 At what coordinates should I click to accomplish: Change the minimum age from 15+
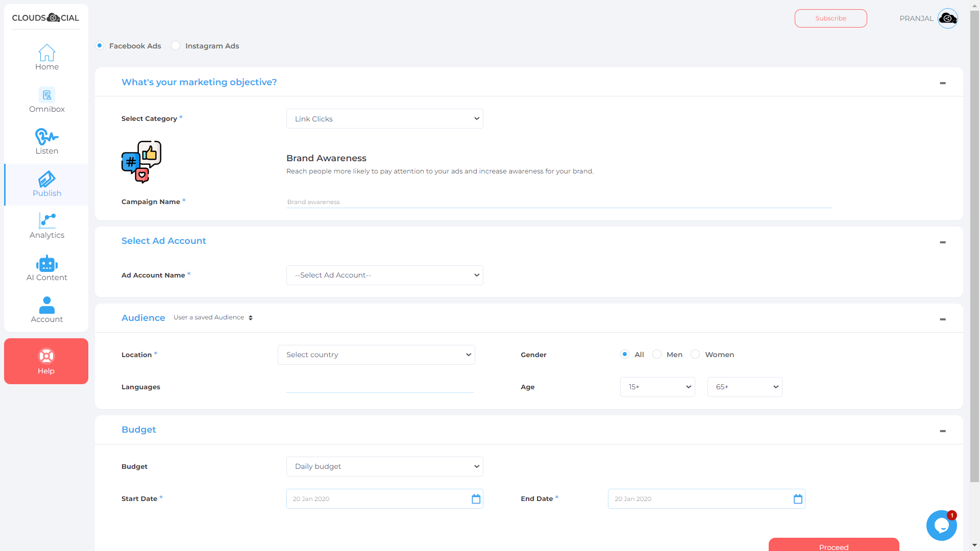click(657, 387)
